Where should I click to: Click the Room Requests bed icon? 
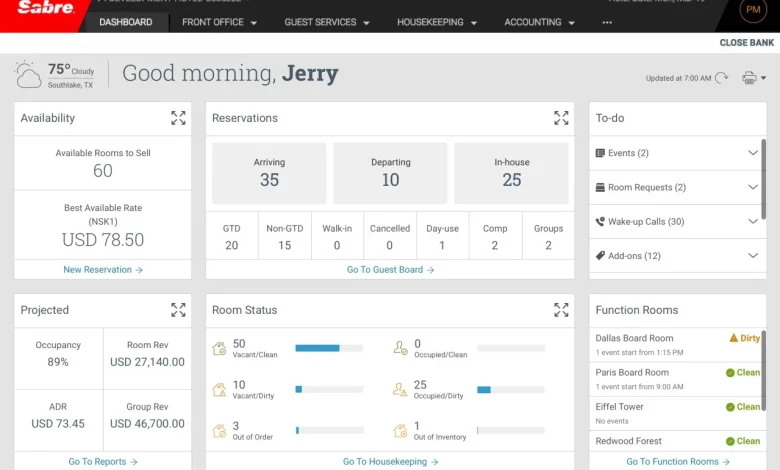(600, 187)
